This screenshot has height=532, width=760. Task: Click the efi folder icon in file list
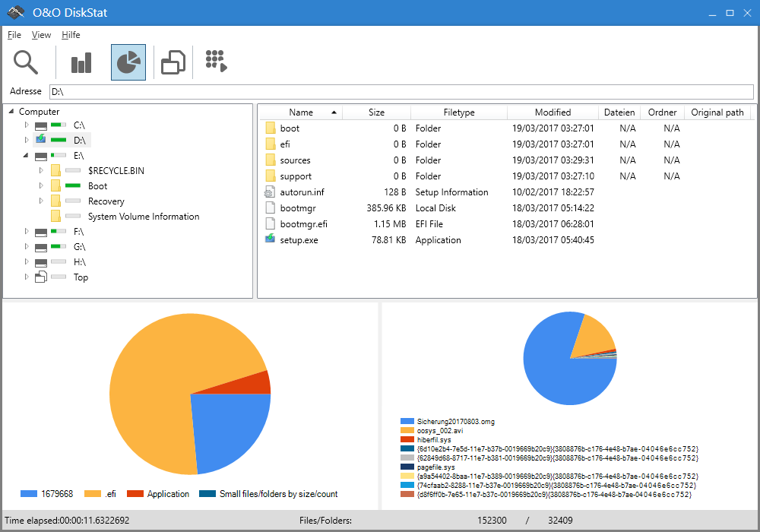point(271,144)
